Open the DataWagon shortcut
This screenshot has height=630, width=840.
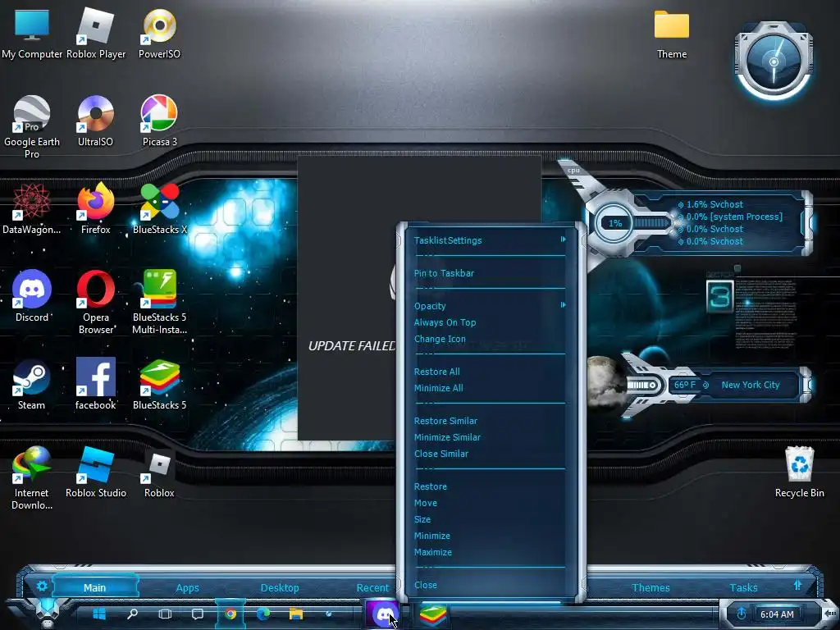point(32,209)
